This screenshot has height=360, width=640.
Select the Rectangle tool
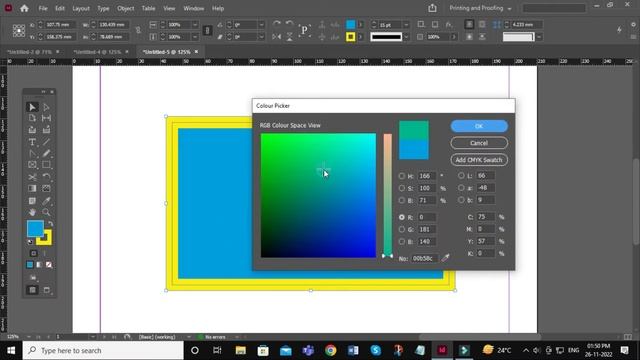tap(46, 165)
